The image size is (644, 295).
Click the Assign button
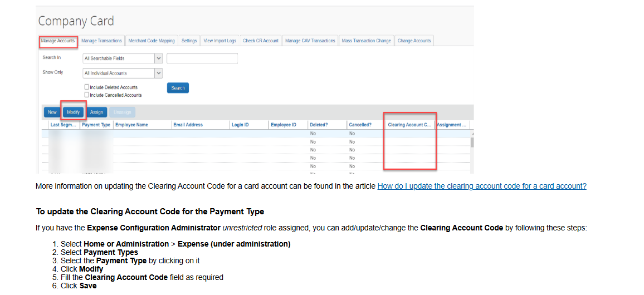[x=96, y=112]
